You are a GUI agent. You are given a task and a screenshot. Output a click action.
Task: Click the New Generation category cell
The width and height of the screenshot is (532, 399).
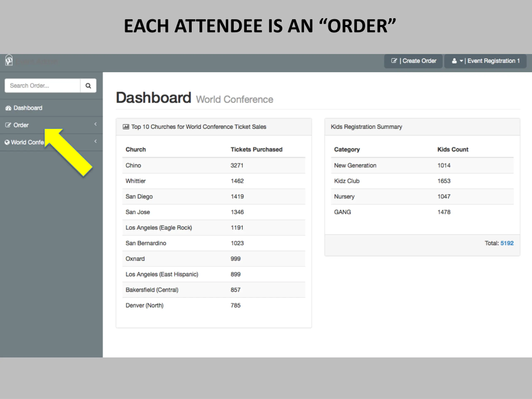tap(355, 165)
